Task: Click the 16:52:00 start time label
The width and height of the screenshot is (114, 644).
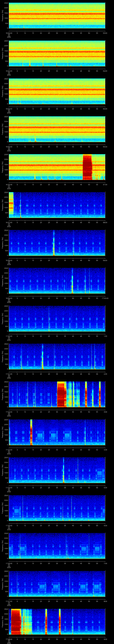Action: pos(9,33)
